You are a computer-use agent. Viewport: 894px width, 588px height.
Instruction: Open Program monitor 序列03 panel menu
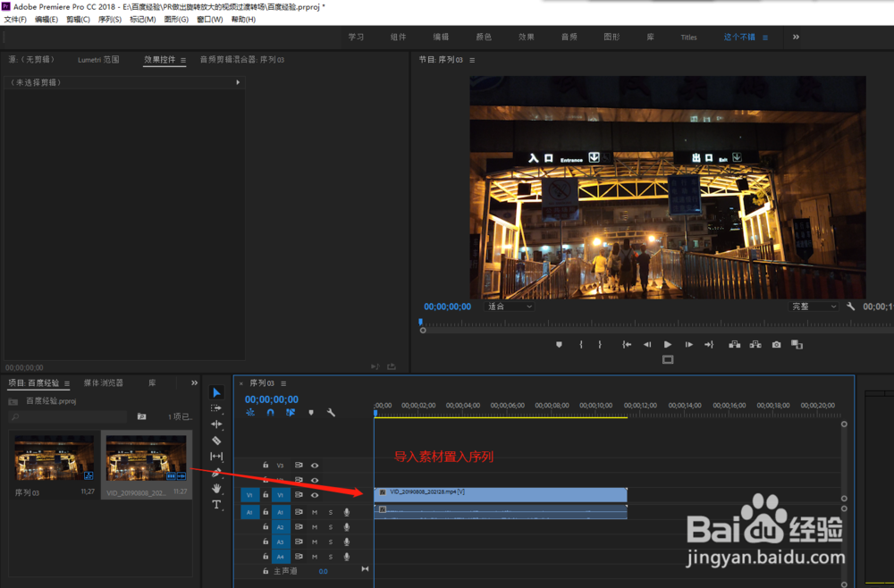tap(472, 60)
